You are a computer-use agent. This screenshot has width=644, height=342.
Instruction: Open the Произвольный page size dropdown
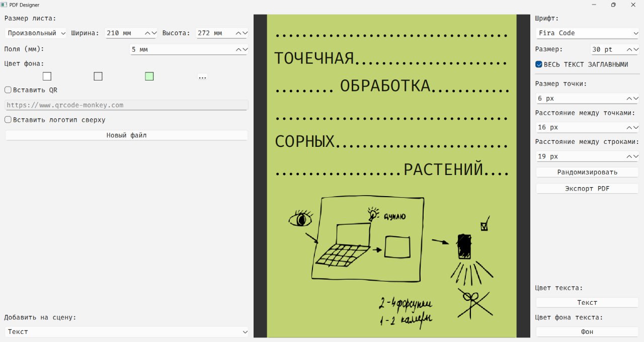[x=35, y=33]
